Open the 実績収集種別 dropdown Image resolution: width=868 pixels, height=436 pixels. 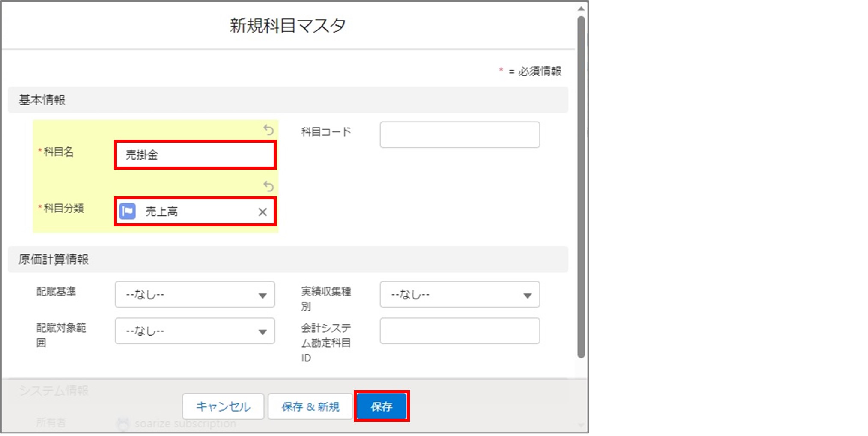(459, 294)
